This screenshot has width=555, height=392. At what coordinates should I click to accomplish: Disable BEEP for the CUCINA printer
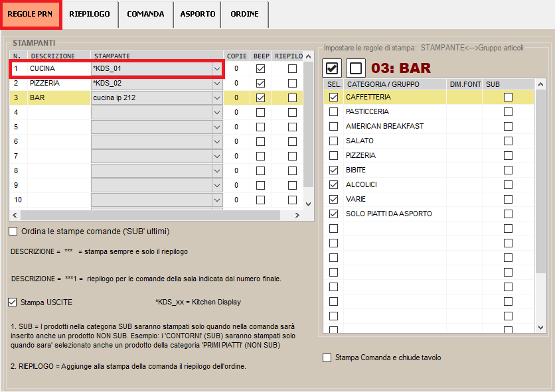click(x=260, y=68)
